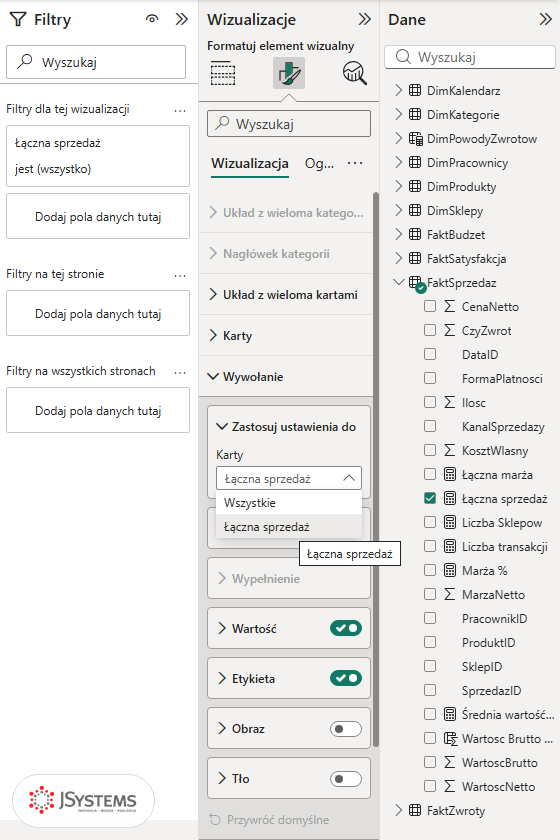Image resolution: width=560 pixels, height=840 pixels.
Task: Click FaktBudzet table icon
Action: (415, 234)
